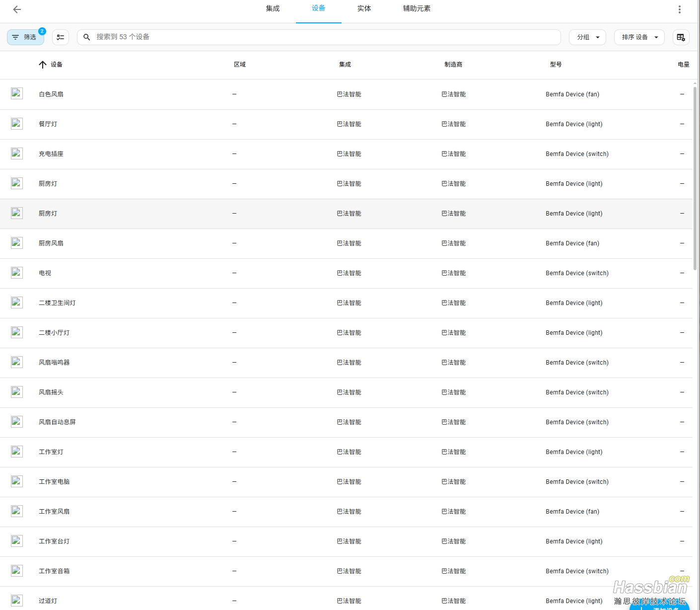Click the icon of 工作室音箱 row
This screenshot has height=610, width=700.
[17, 571]
